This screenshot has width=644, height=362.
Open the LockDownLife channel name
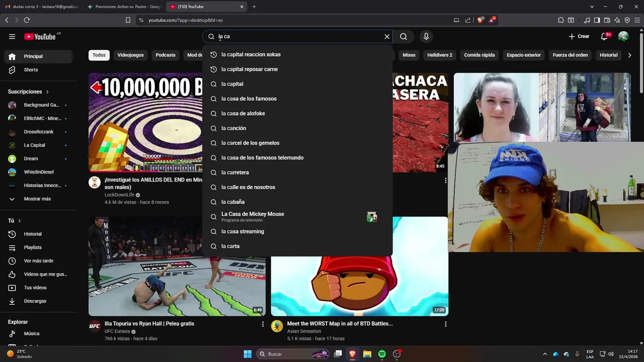[x=119, y=195]
